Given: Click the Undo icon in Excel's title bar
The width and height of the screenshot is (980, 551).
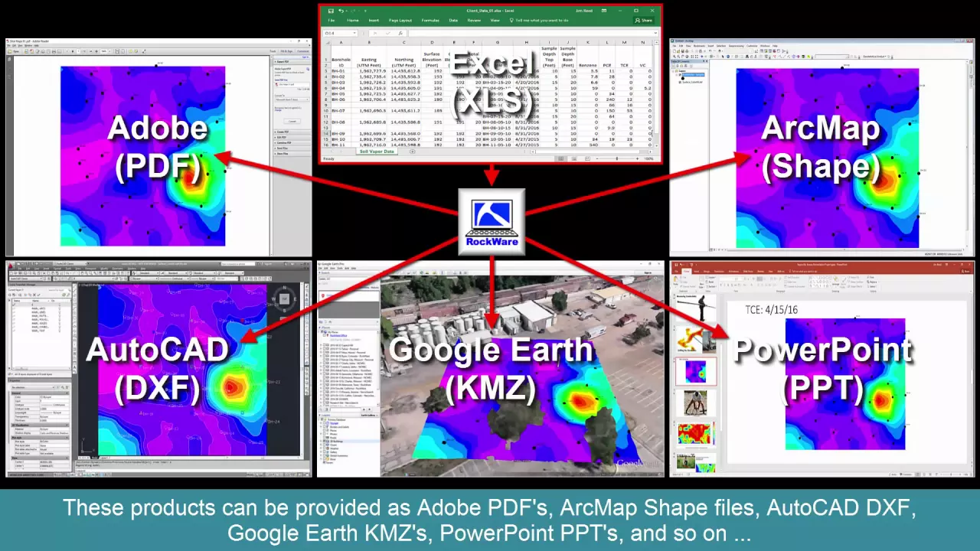Looking at the screenshot, I should point(341,11).
